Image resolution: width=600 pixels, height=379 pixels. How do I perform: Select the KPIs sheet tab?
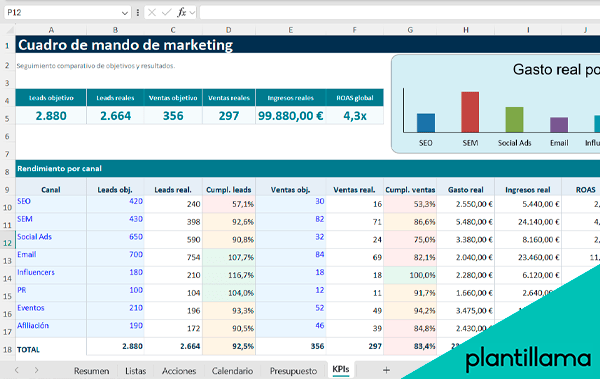341,369
